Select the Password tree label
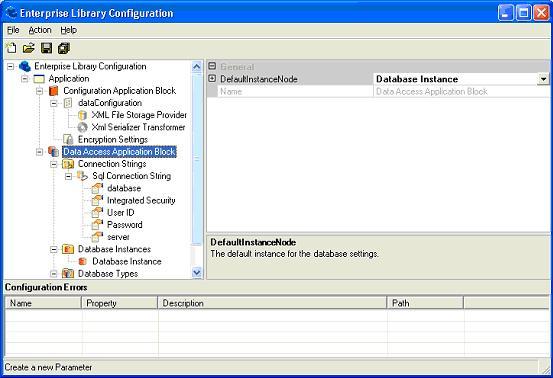This screenshot has height=378, width=553. click(x=124, y=225)
